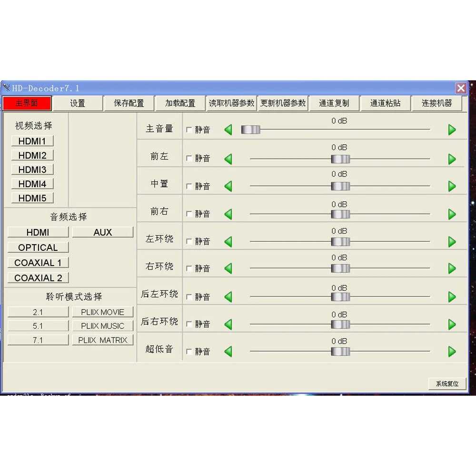Decrease 后左环绕 level with left arrow
The height and width of the screenshot is (476, 476).
[x=228, y=297]
